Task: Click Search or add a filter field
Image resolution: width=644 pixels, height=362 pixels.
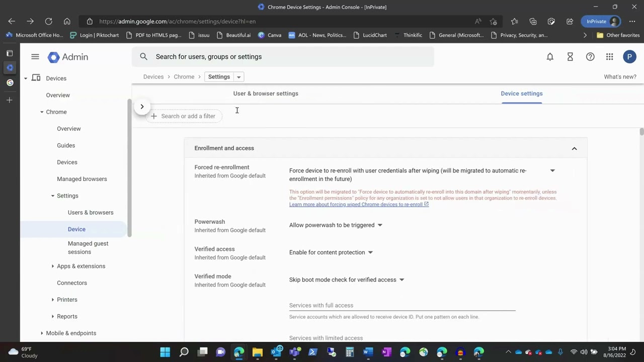Action: 184,116
